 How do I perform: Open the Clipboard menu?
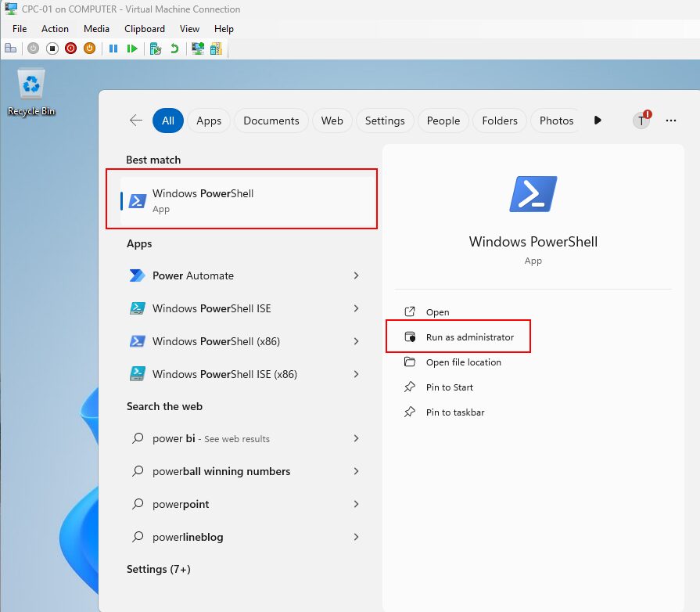click(x=144, y=28)
